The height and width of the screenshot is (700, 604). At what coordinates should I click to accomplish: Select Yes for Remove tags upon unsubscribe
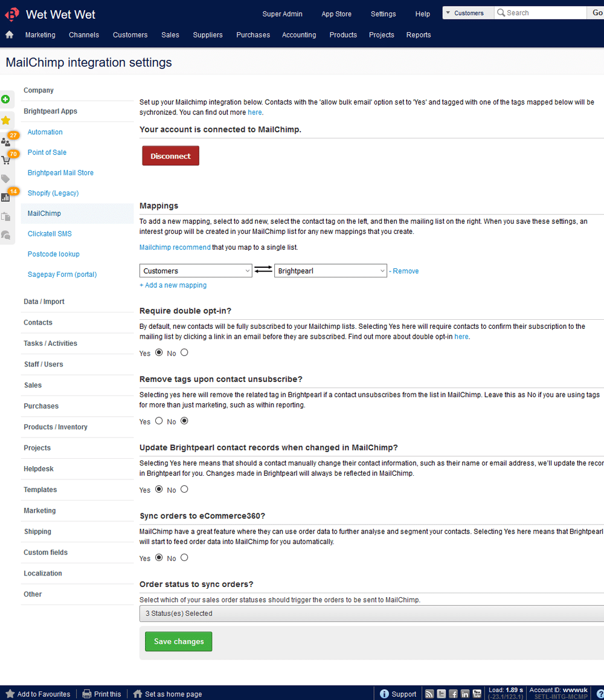point(159,421)
